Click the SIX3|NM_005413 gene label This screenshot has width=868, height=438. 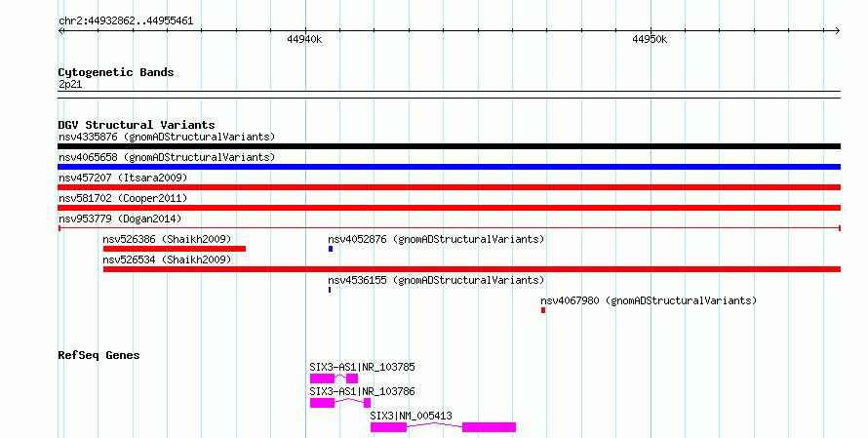click(411, 416)
